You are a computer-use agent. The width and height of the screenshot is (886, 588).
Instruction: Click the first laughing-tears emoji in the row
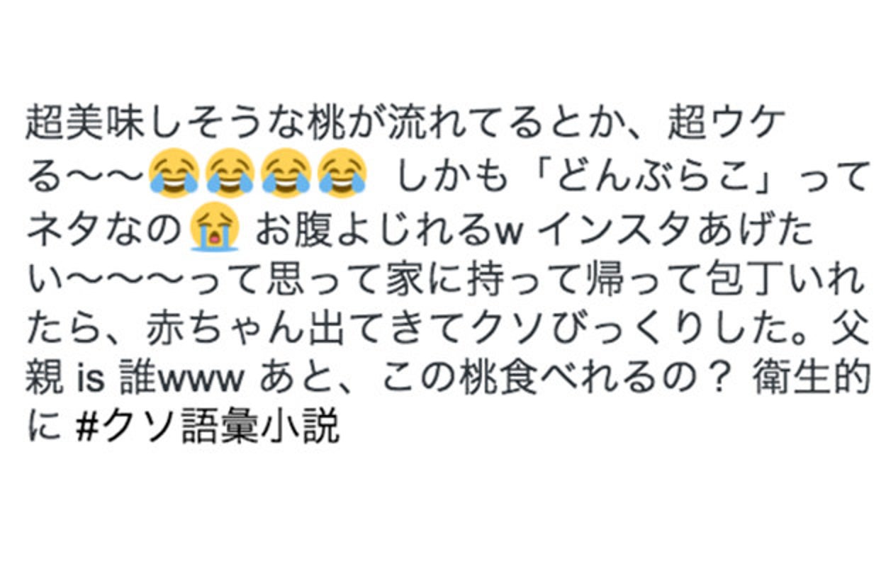click(174, 173)
